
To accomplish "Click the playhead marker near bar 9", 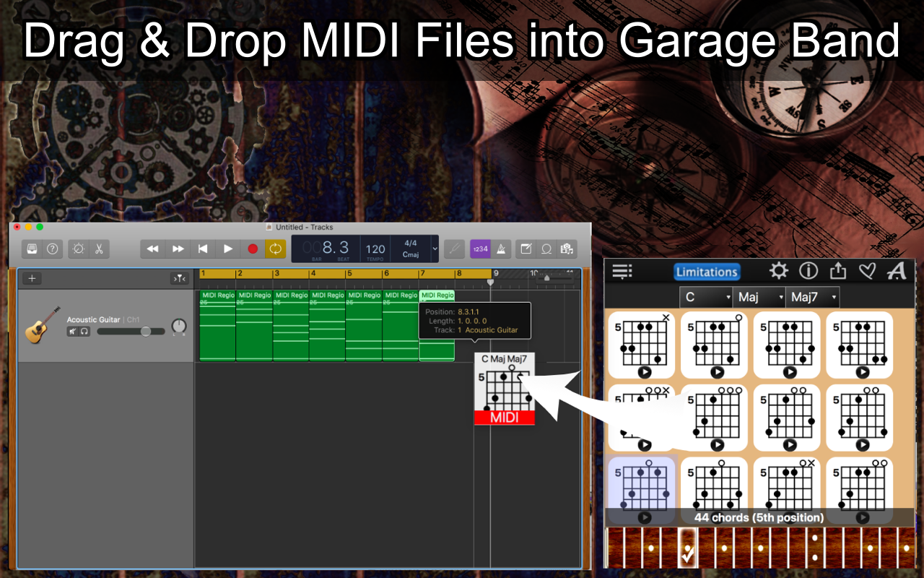I will [490, 281].
